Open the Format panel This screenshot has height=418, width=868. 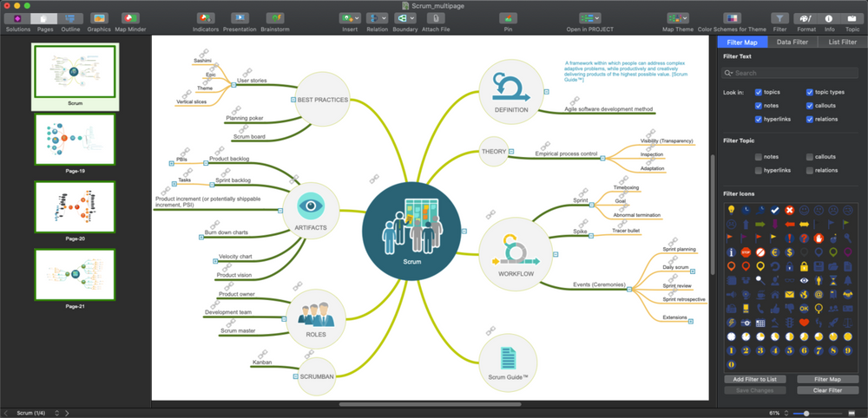pos(806,18)
